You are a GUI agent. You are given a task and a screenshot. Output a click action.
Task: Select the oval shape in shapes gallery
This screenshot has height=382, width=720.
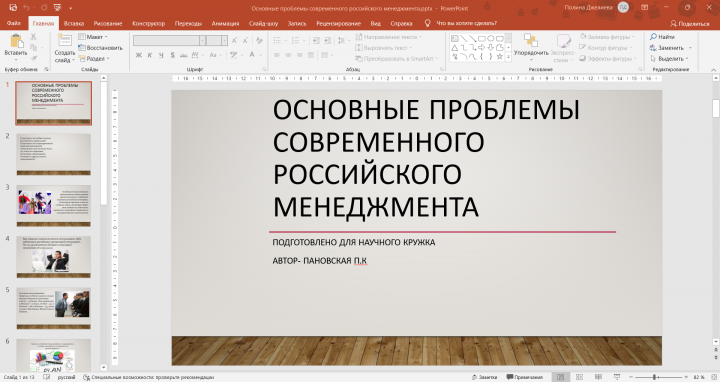tap(490, 39)
